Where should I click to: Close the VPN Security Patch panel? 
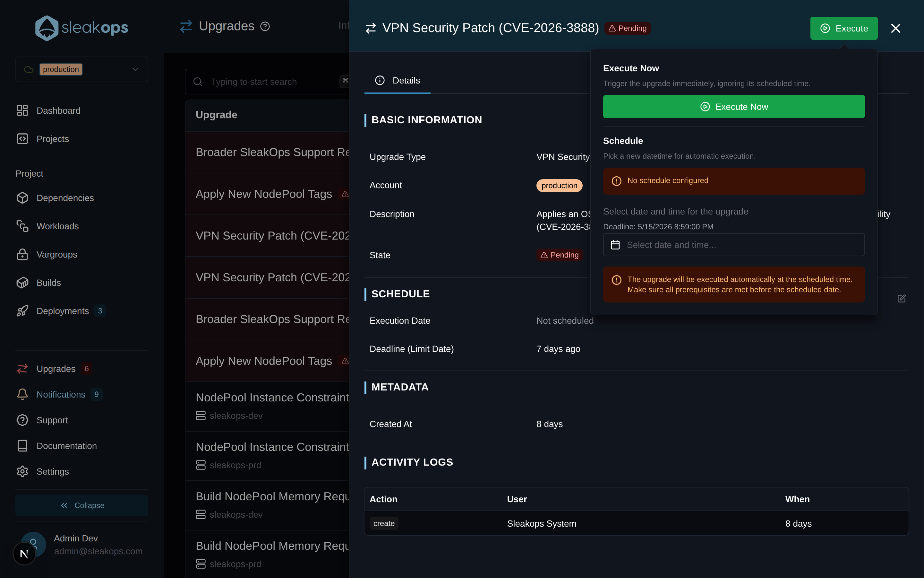click(896, 28)
